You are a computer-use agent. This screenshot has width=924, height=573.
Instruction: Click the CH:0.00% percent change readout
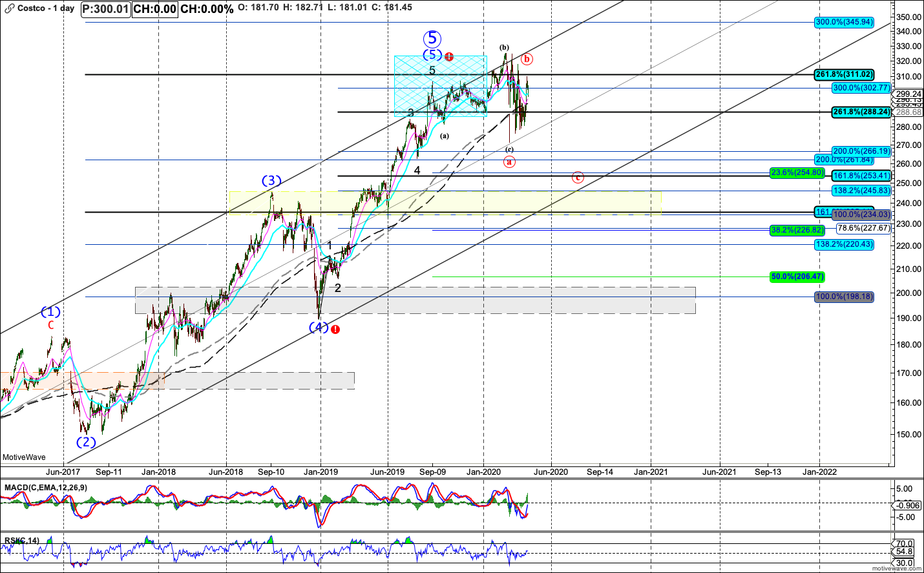click(207, 9)
